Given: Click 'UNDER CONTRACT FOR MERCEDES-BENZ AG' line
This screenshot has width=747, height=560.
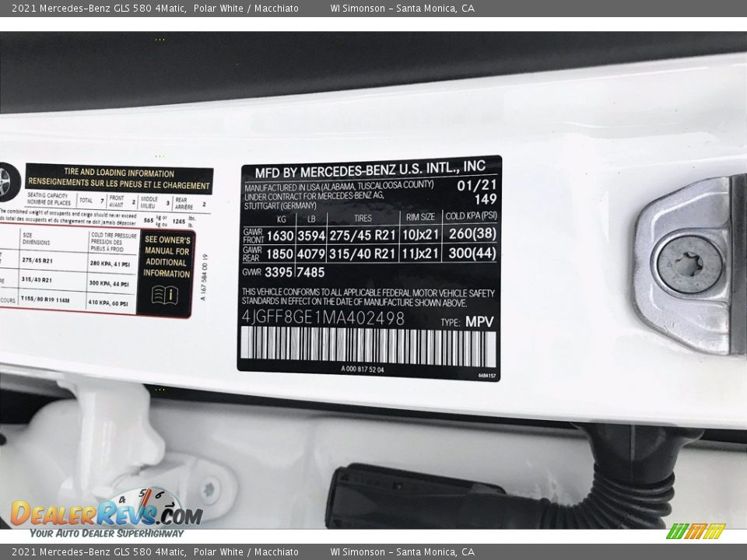Looking at the screenshot, I should [314, 196].
